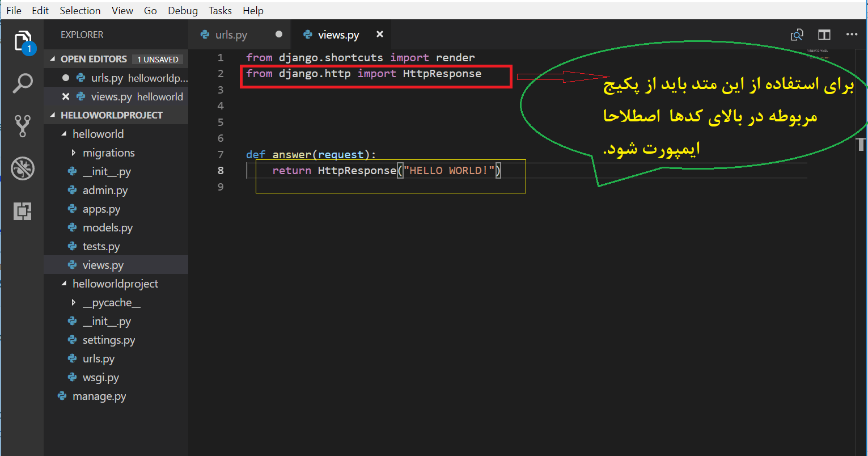Click the EXPLORER panel title

[x=82, y=35]
